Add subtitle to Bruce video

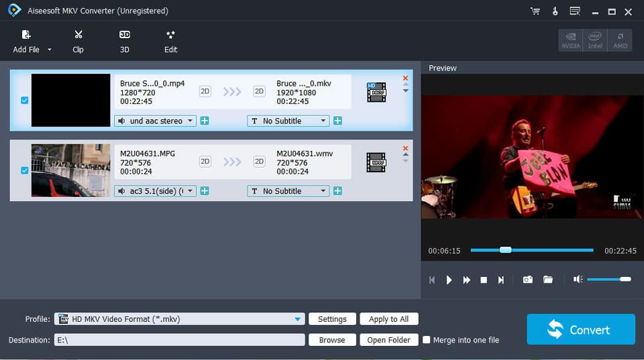337,121
